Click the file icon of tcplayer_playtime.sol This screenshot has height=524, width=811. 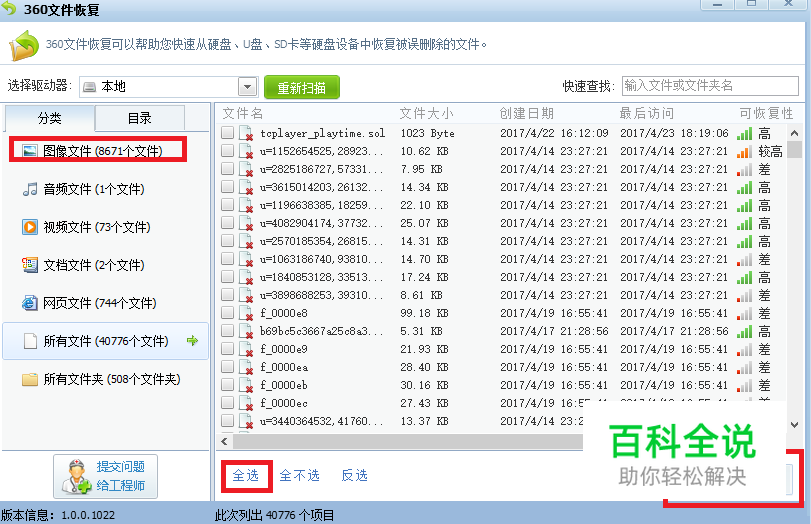pos(246,133)
